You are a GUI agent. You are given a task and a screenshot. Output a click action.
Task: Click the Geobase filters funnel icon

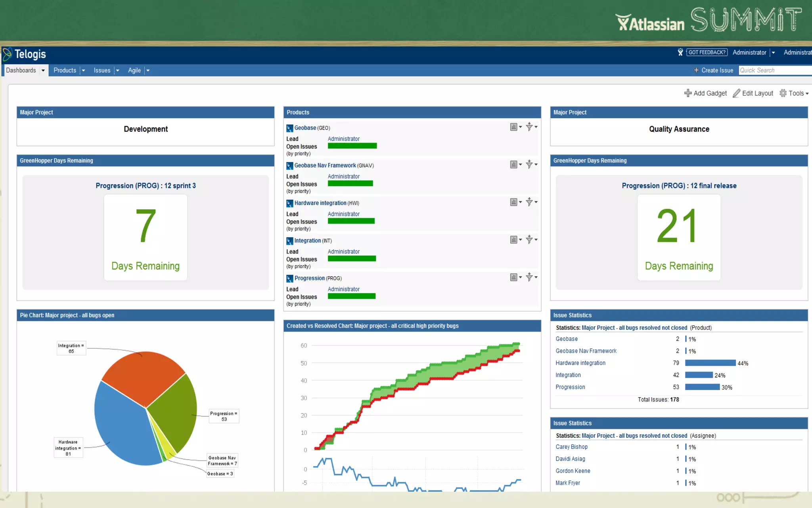click(529, 127)
